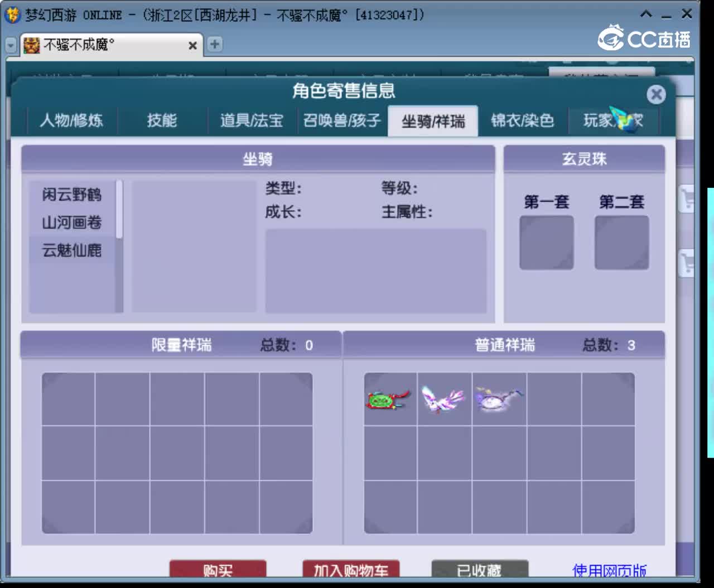Close the 角色寄售信息 dialog

pos(656,94)
